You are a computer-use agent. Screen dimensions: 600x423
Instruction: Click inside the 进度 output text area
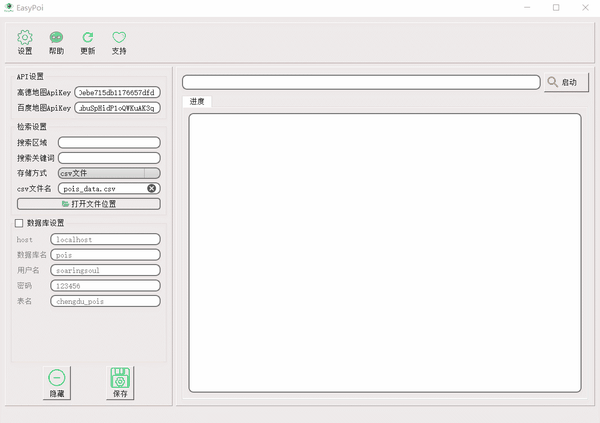click(385, 253)
